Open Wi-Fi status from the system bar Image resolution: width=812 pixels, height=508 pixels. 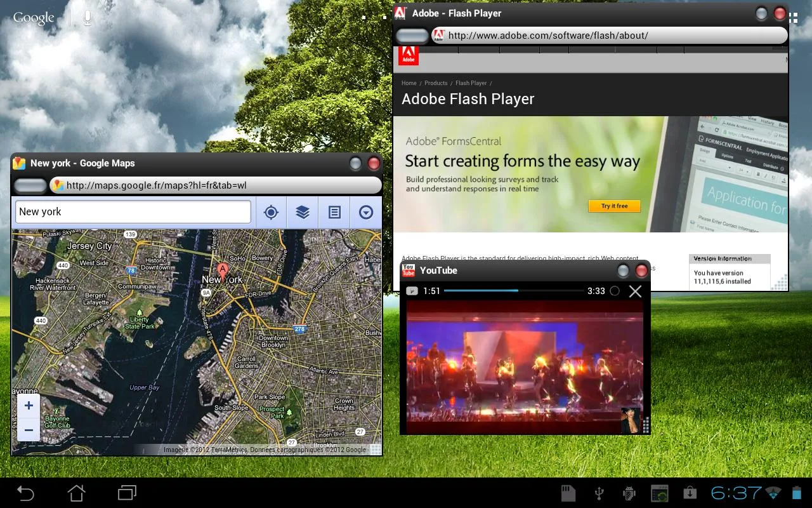tap(773, 493)
